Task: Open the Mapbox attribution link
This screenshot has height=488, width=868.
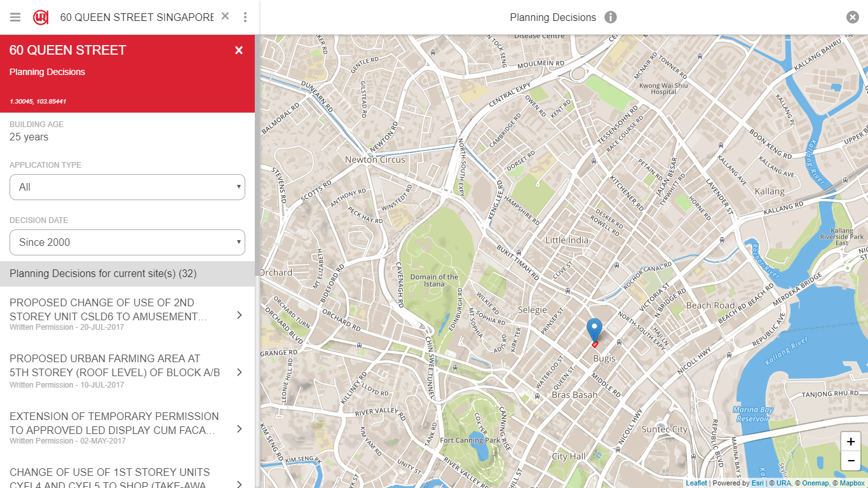Action: click(852, 483)
